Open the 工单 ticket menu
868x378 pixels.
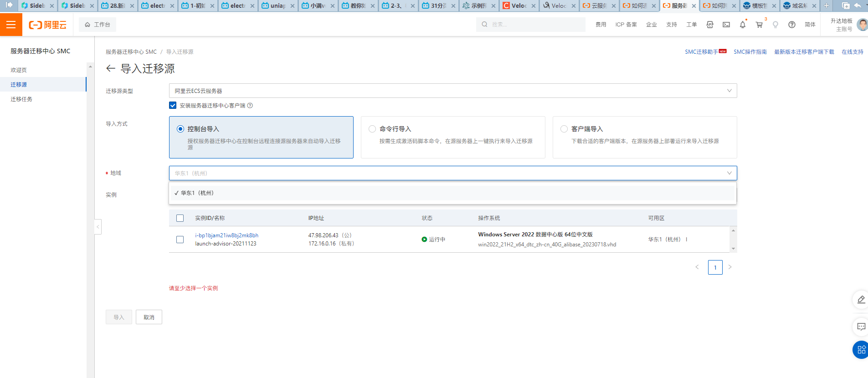pyautogui.click(x=692, y=25)
